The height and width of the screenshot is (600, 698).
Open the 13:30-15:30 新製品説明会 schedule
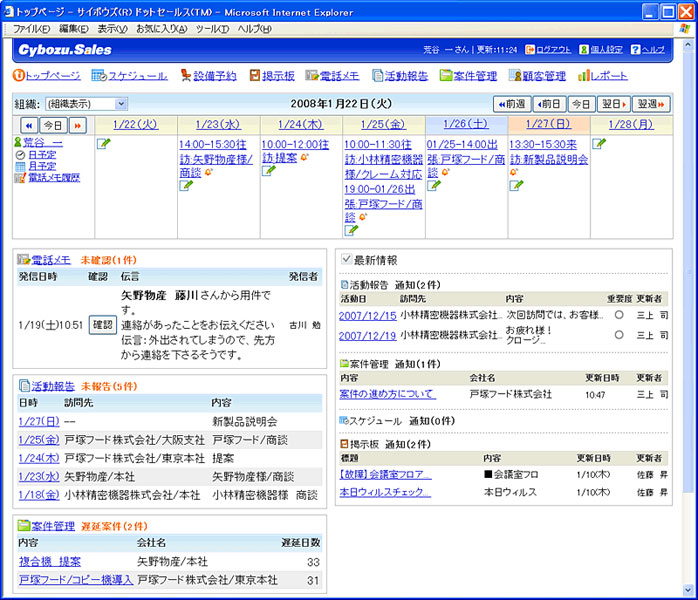point(548,152)
